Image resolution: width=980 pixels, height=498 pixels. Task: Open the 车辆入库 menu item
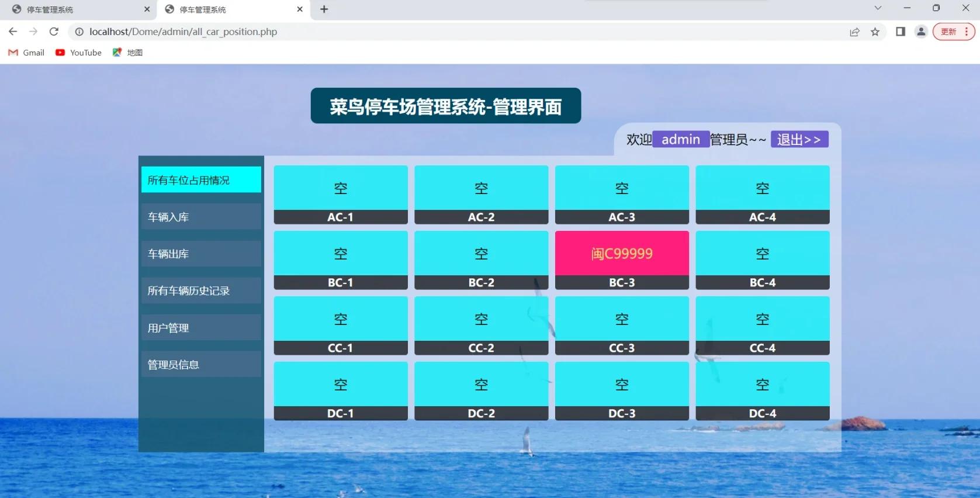coord(201,217)
